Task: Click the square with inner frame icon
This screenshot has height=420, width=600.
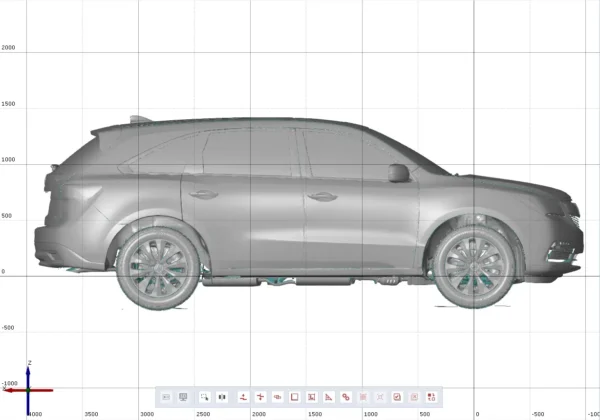Action: 311,397
